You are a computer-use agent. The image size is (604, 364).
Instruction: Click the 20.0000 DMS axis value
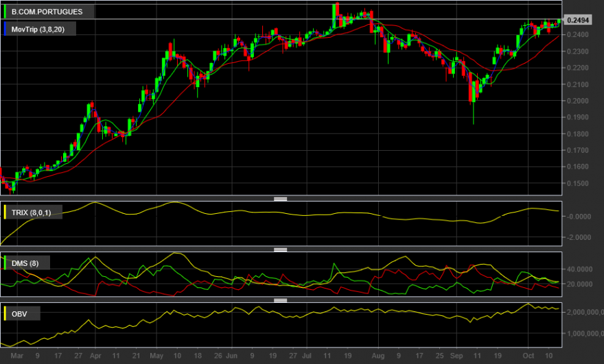[580, 284]
